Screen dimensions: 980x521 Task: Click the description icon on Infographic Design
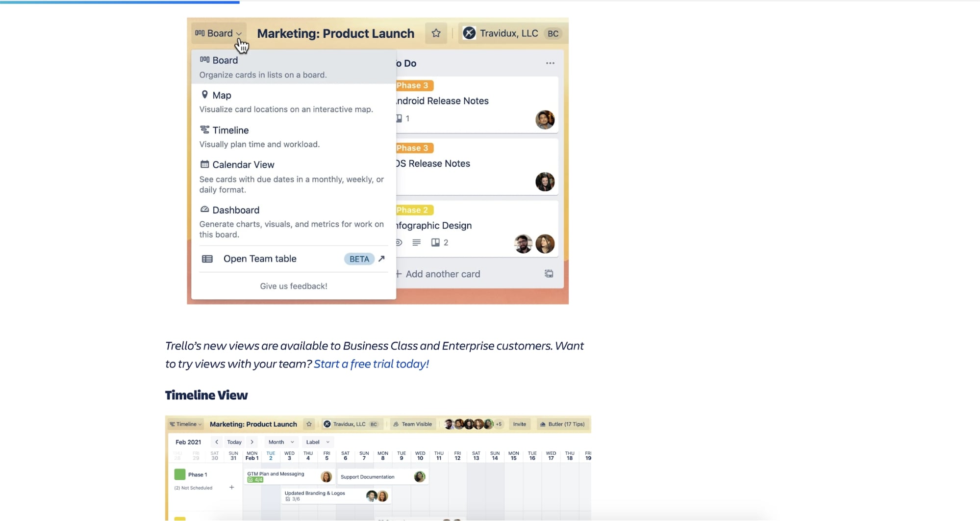pos(416,242)
